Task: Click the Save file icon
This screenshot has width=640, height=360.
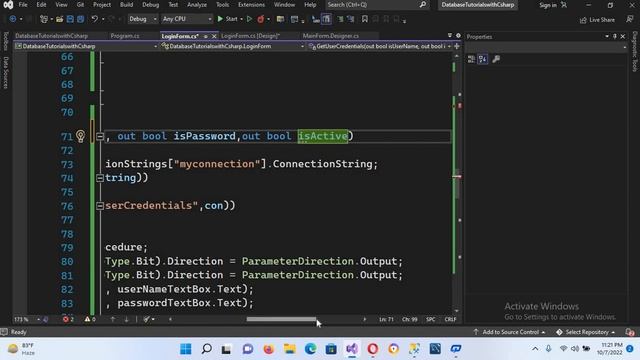Action: [x=70, y=19]
